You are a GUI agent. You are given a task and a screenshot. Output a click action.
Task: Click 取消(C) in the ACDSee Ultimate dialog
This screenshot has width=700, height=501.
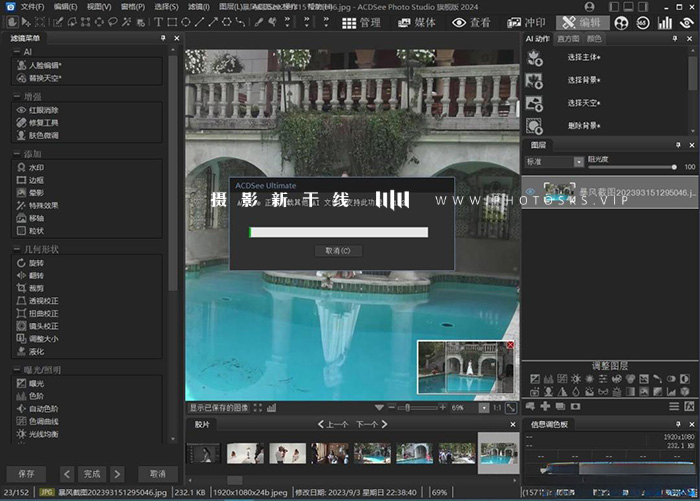click(x=338, y=251)
